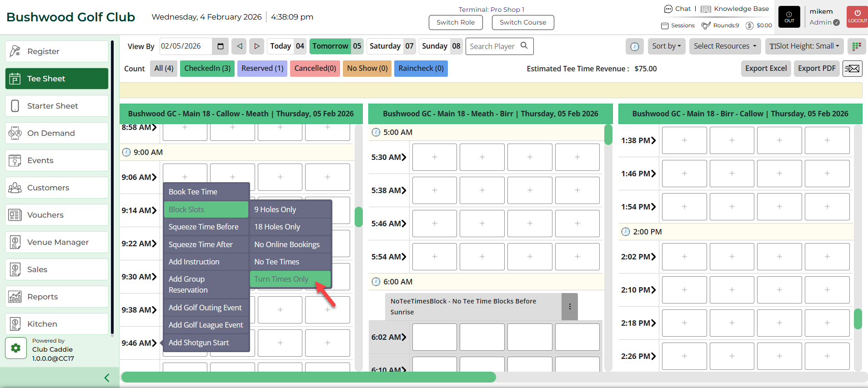
Task: Filter tee sheet by CheckedIn (3)
Action: [207, 69]
